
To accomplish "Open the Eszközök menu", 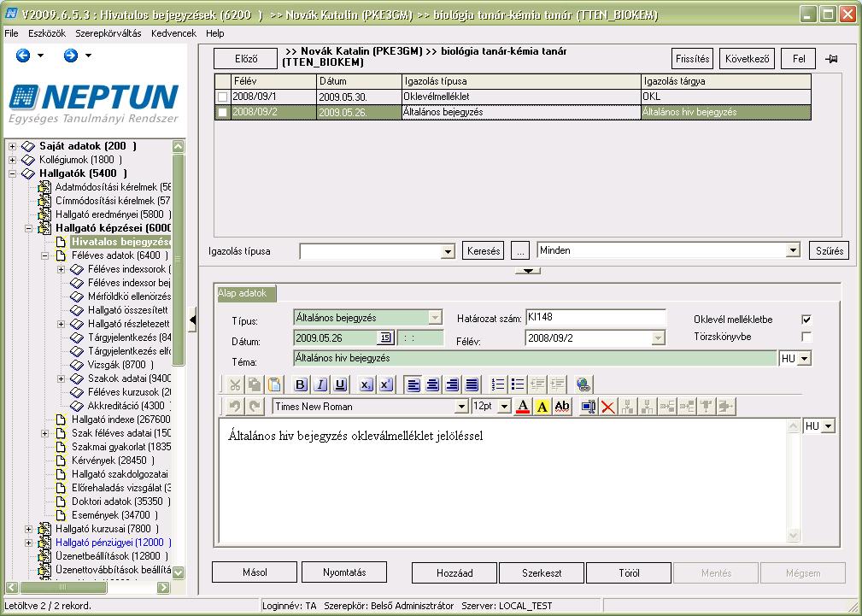I will pos(47,33).
